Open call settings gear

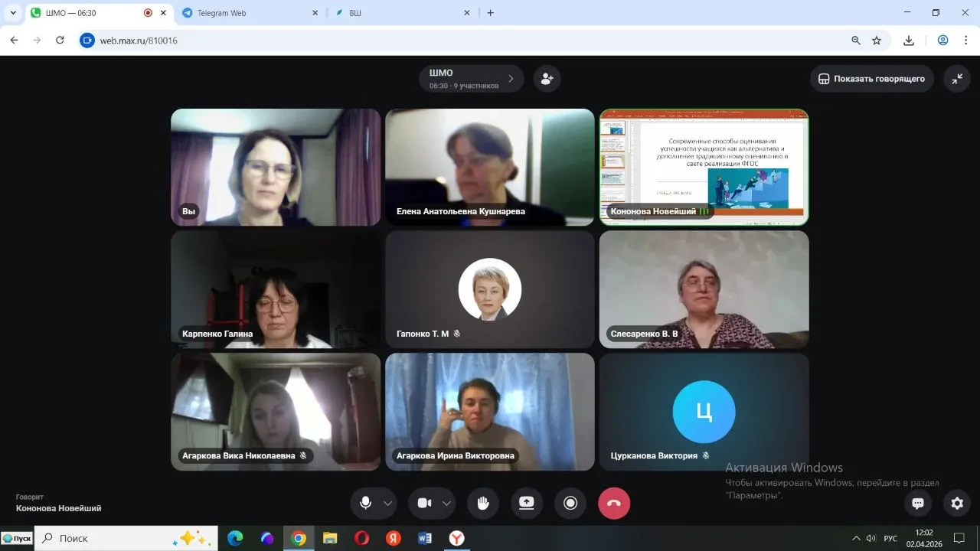tap(957, 503)
